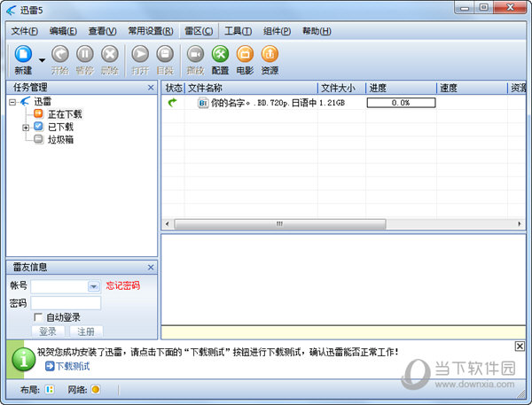Click the horizontal scrollbar thumb in task list
Image resolution: width=532 pixels, height=405 pixels.
point(280,224)
